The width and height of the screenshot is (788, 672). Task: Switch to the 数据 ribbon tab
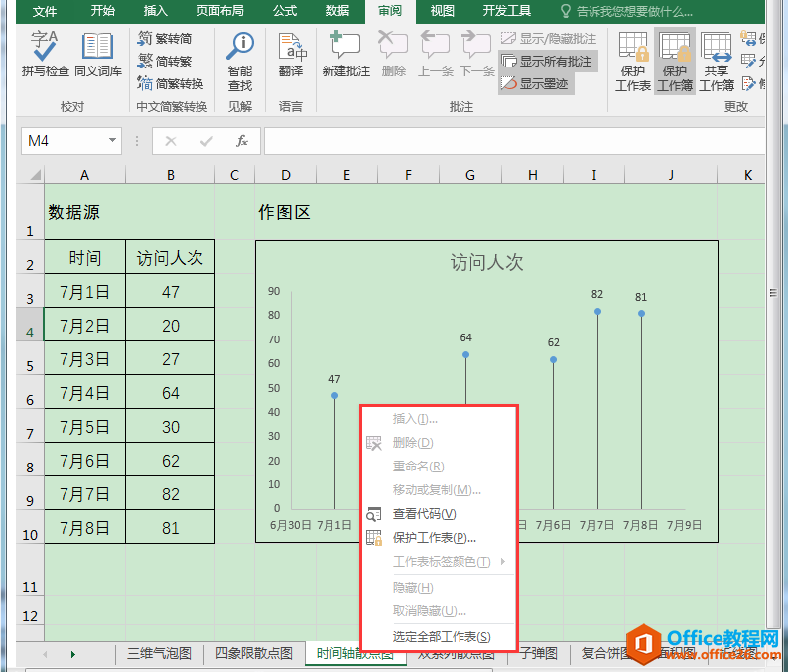(337, 11)
